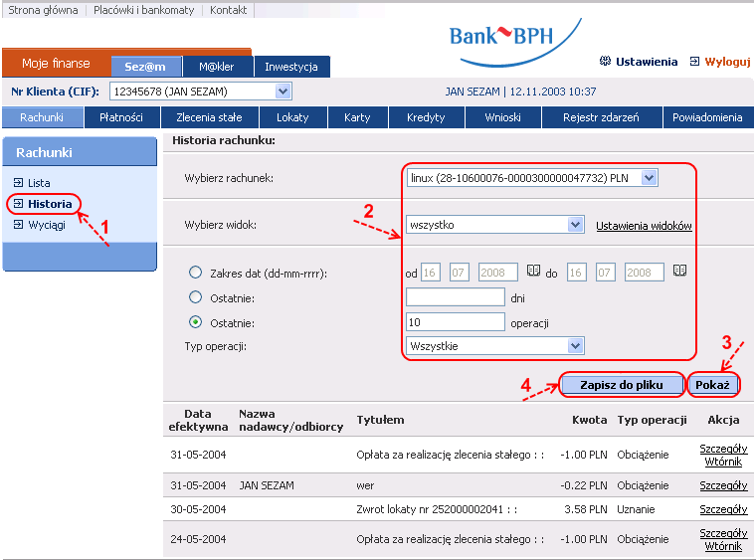Open the Powiadomienia menu tab

click(x=707, y=117)
